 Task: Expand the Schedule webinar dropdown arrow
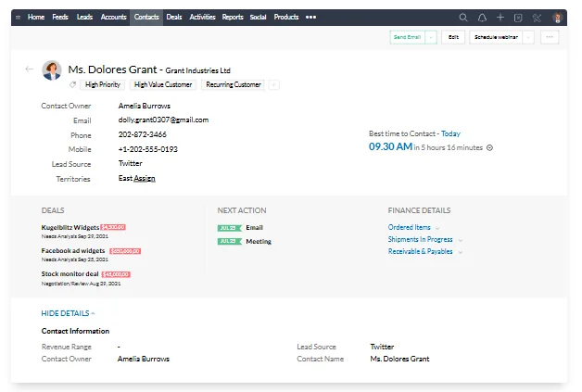[528, 37]
